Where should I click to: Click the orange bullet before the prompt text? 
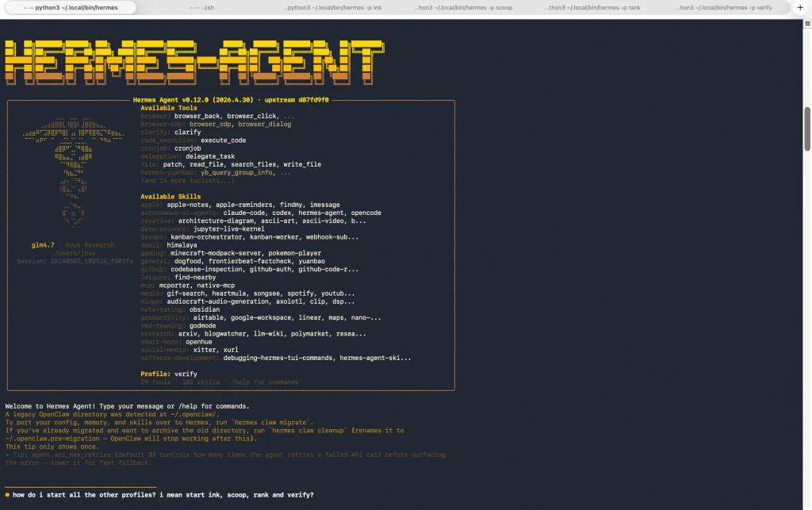pyautogui.click(x=7, y=495)
